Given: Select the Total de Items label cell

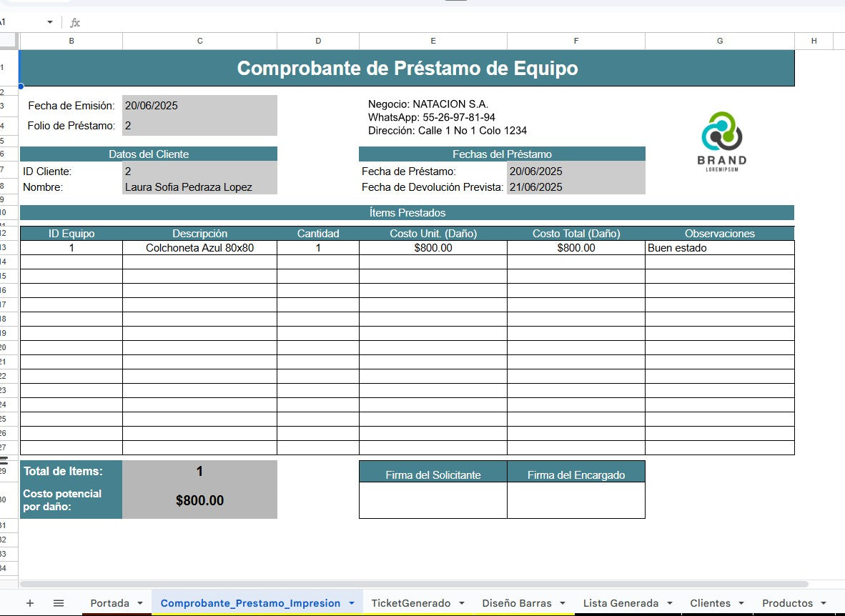Looking at the screenshot, I should [71, 471].
